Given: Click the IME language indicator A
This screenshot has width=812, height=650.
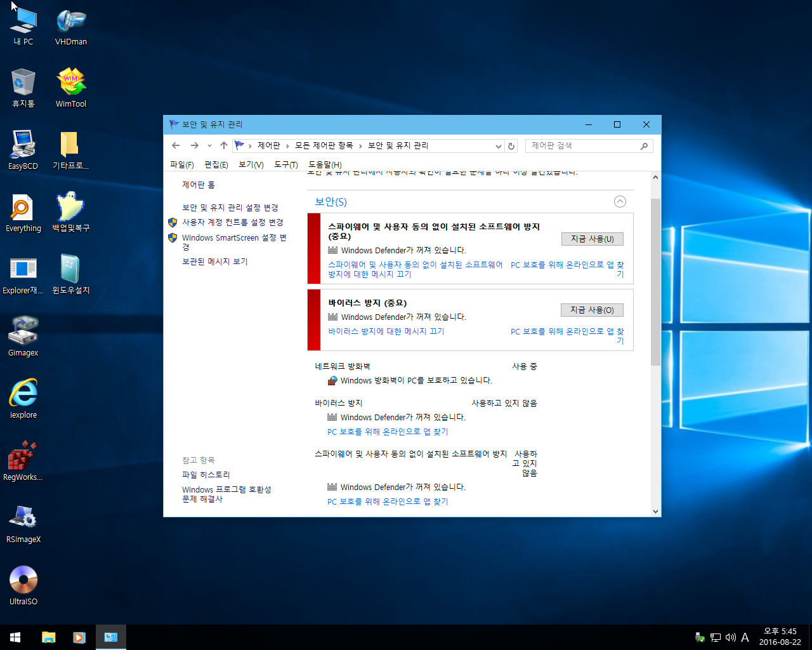Looking at the screenshot, I should [745, 637].
